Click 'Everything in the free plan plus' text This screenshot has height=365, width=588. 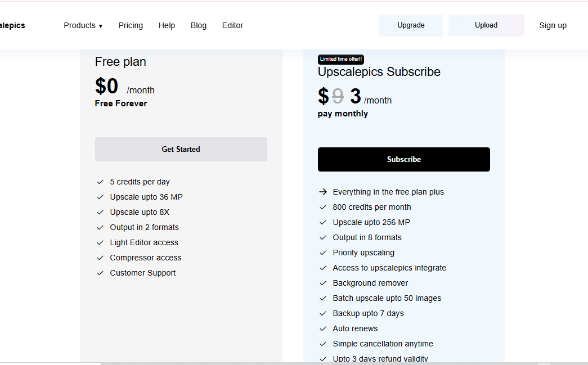388,192
